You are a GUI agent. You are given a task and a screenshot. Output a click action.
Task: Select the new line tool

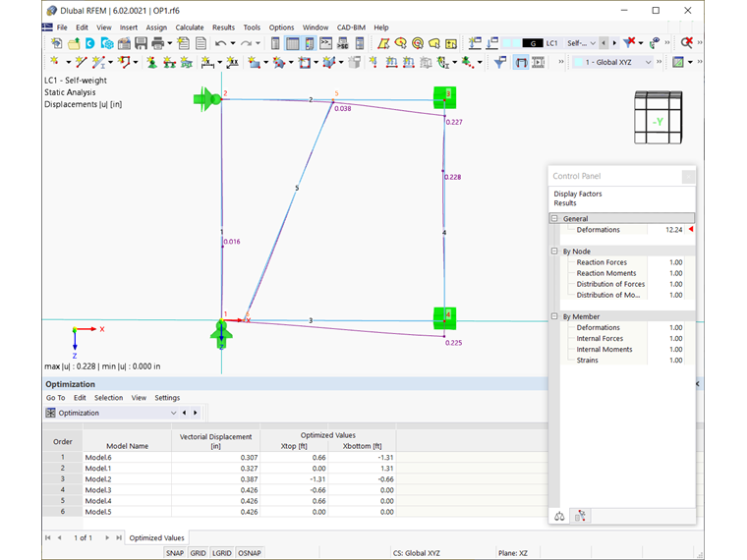pos(81,62)
